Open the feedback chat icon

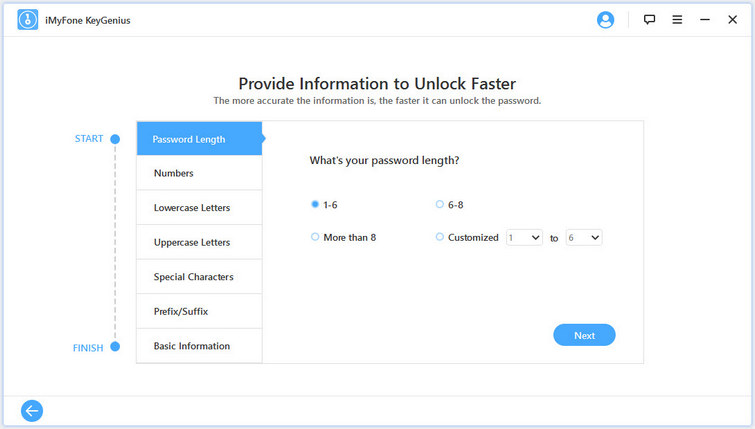click(x=649, y=20)
